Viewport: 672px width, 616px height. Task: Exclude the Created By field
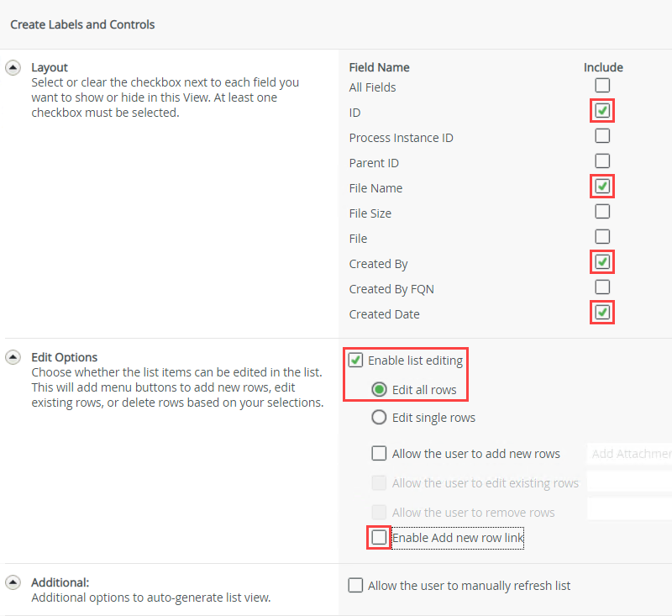click(602, 261)
